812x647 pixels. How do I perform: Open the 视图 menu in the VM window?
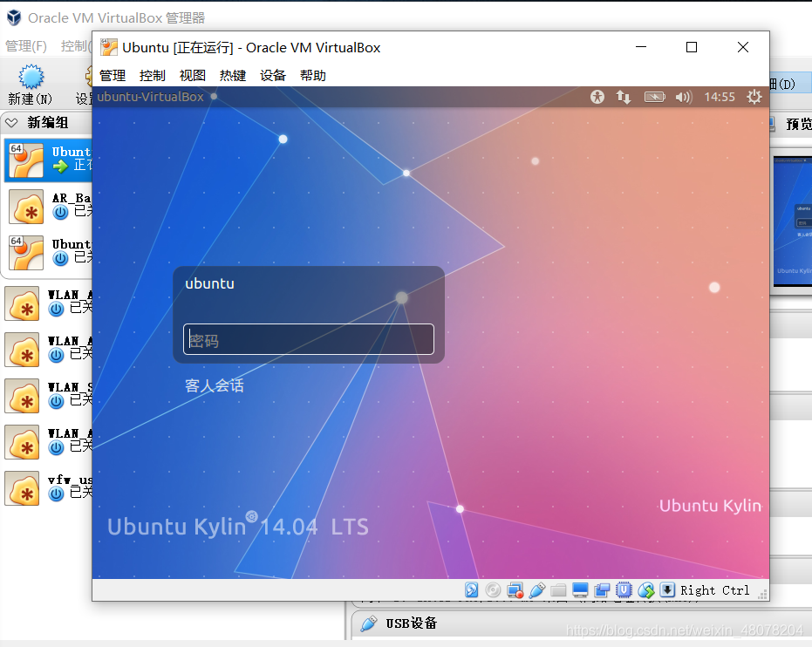(x=192, y=75)
